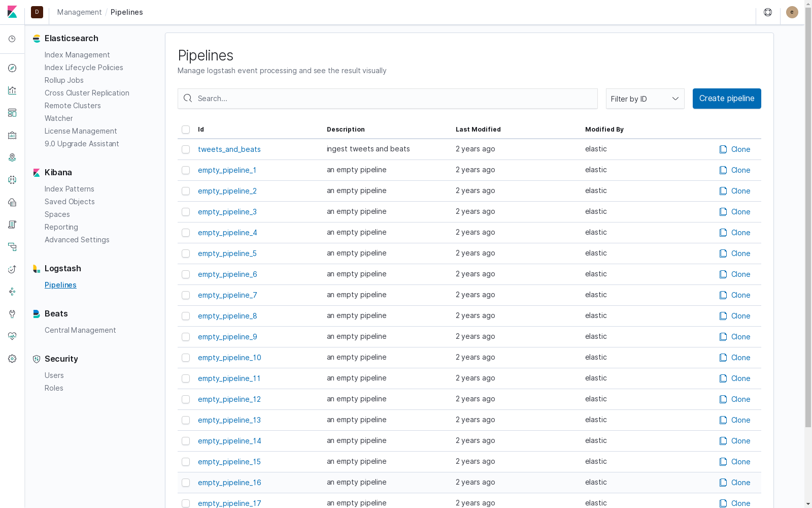Image resolution: width=812 pixels, height=508 pixels.
Task: Select the Dev Tools wrench icon
Action: tap(12, 313)
